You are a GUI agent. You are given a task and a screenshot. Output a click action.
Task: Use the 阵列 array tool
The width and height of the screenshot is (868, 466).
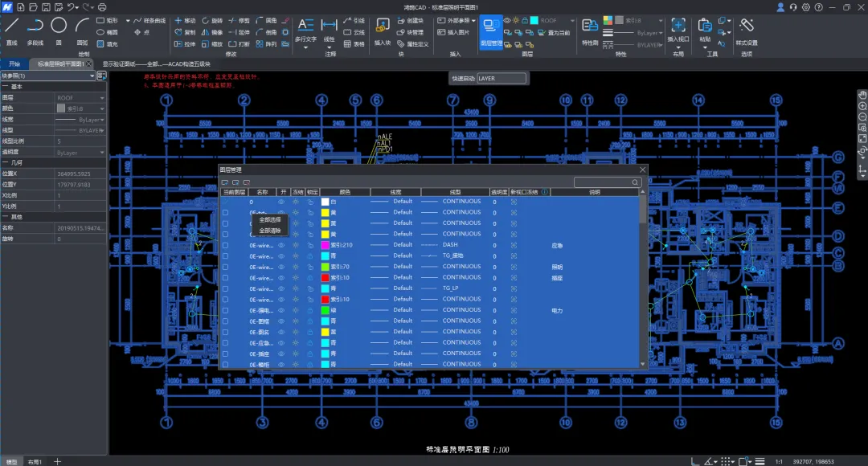click(266, 43)
